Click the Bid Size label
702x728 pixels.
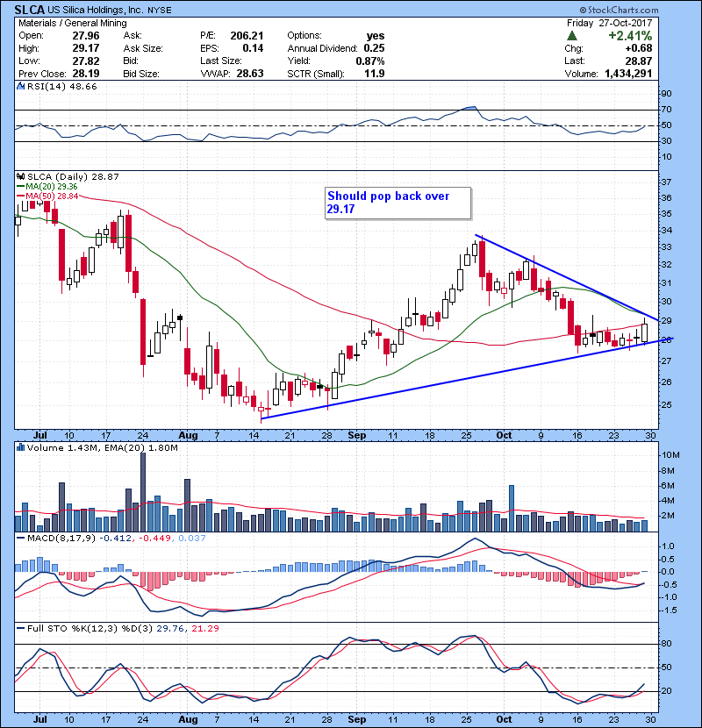point(140,74)
